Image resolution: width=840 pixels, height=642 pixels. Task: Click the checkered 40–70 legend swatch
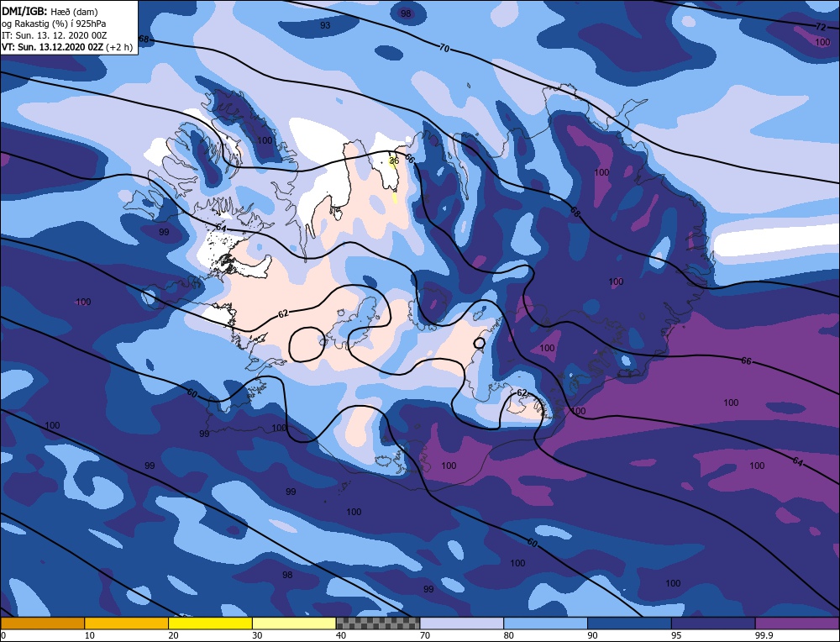(x=378, y=624)
